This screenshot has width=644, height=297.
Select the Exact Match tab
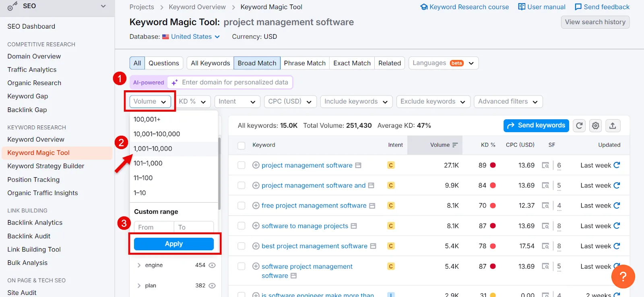[352, 63]
